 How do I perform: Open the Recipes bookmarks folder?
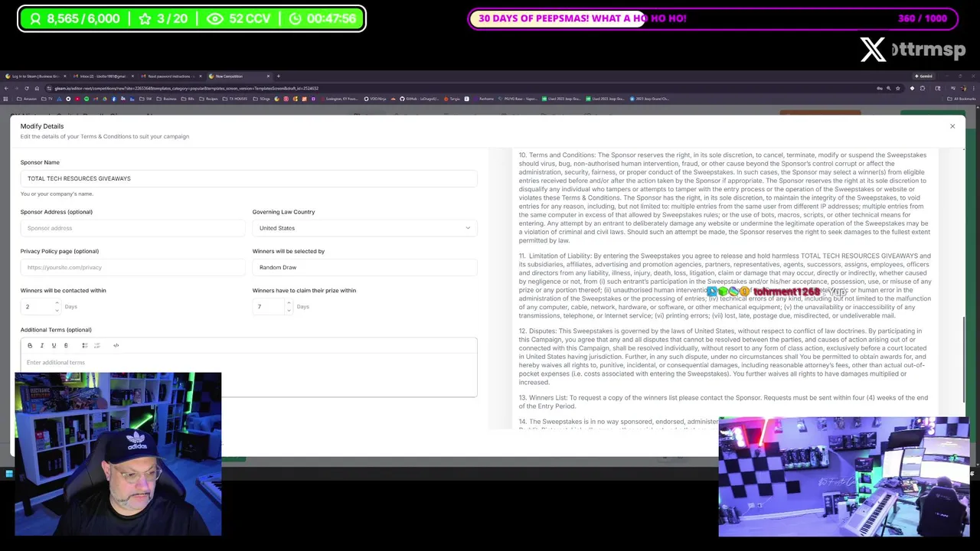click(207, 99)
